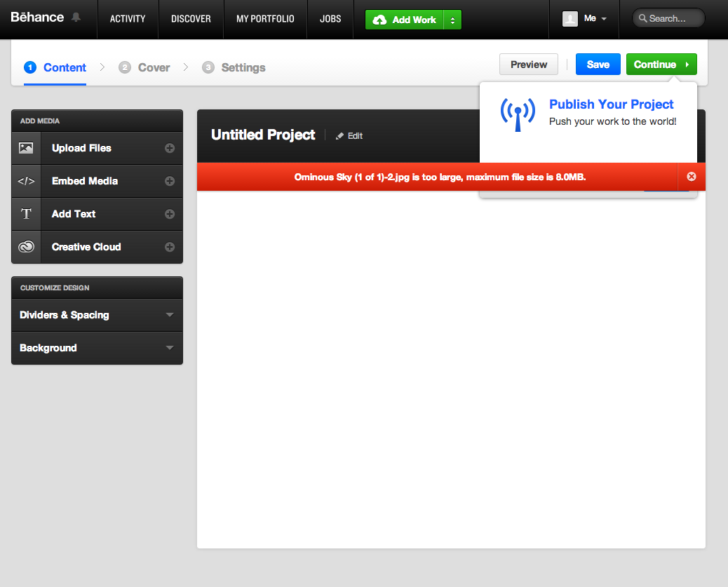Image resolution: width=728 pixels, height=587 pixels.
Task: Click the plus icon beside Creative Cloud
Action: 169,247
